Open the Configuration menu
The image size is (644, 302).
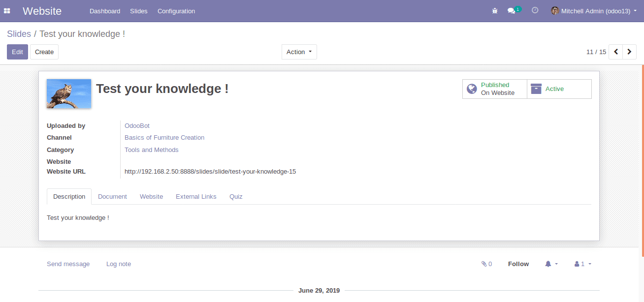176,11
